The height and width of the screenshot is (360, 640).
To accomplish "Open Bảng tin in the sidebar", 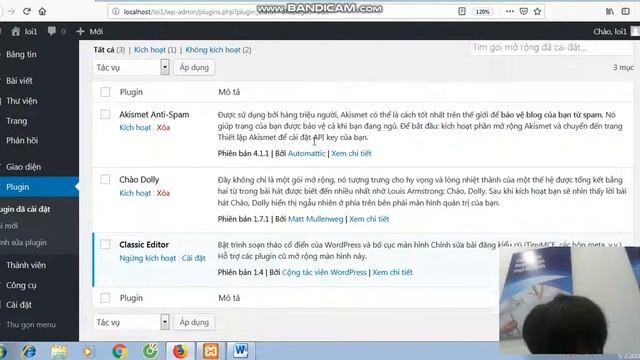I will point(21,54).
